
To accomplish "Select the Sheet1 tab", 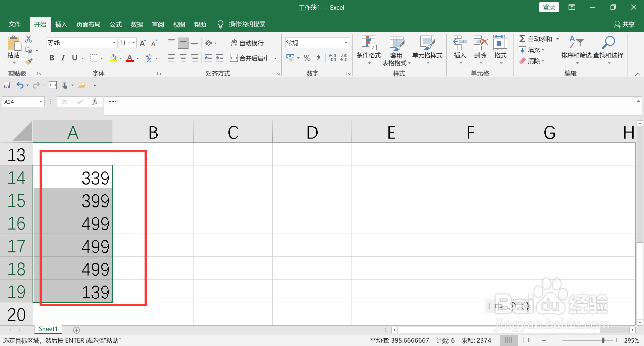I will click(x=48, y=329).
